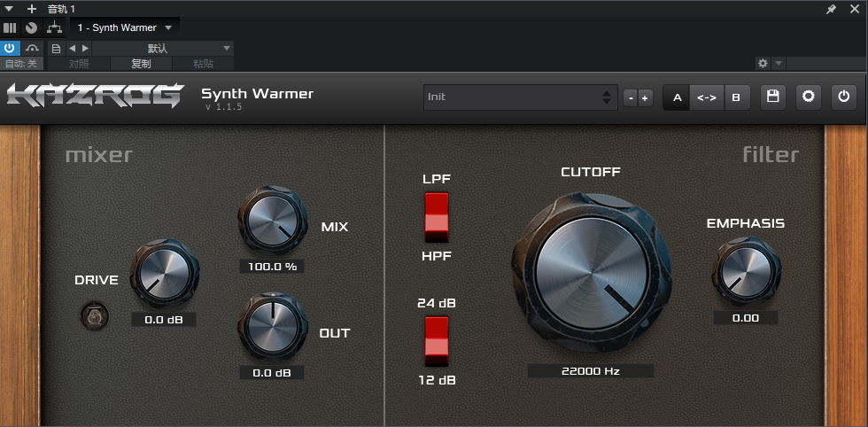Click the EMPHASIS value field 0.00
Screen dimensions: 868x427
pyautogui.click(x=746, y=318)
